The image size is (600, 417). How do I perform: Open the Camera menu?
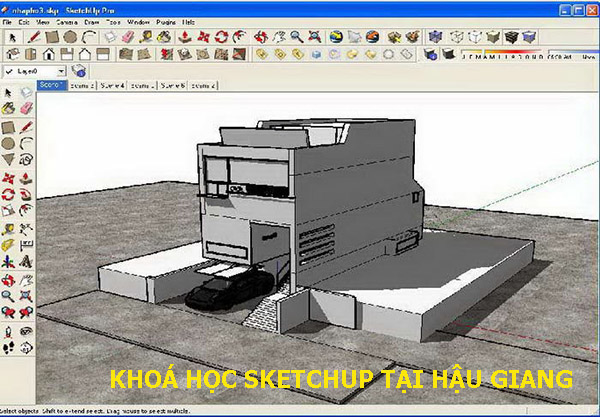(67, 22)
